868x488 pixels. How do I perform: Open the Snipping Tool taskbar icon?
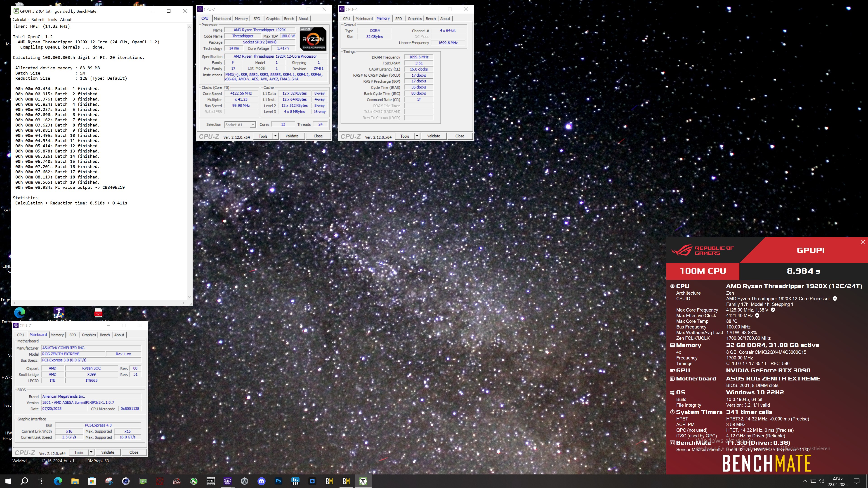click(109, 481)
